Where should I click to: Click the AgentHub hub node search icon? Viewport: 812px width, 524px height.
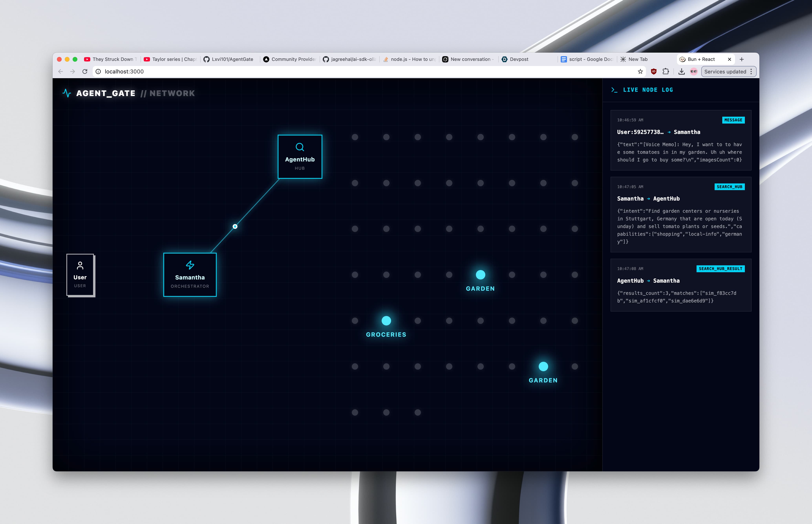click(300, 147)
